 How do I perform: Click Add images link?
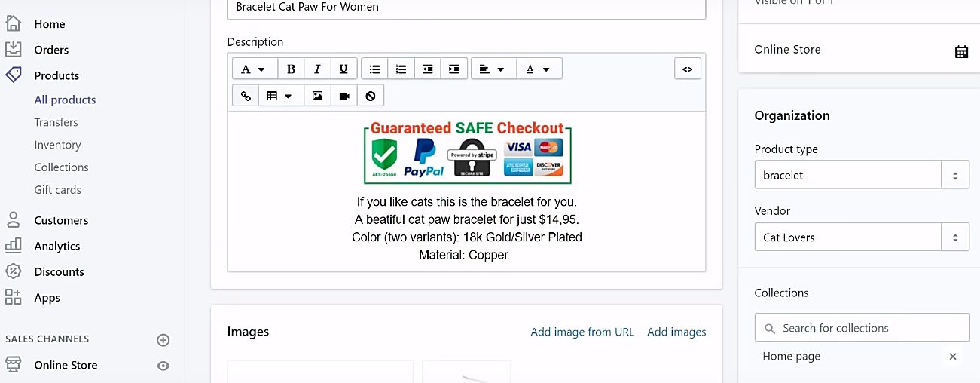[x=676, y=332]
